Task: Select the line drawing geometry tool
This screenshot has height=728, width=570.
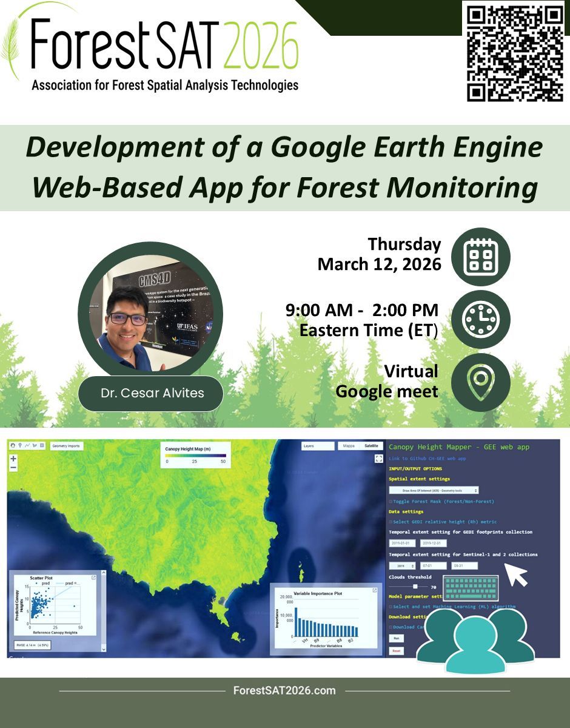Action: [27, 445]
